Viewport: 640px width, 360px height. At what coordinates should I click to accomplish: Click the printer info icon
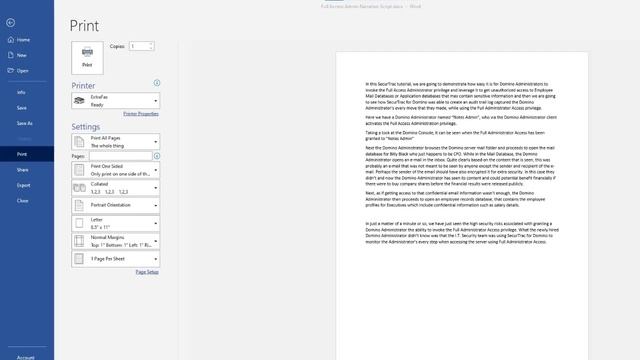(x=157, y=83)
